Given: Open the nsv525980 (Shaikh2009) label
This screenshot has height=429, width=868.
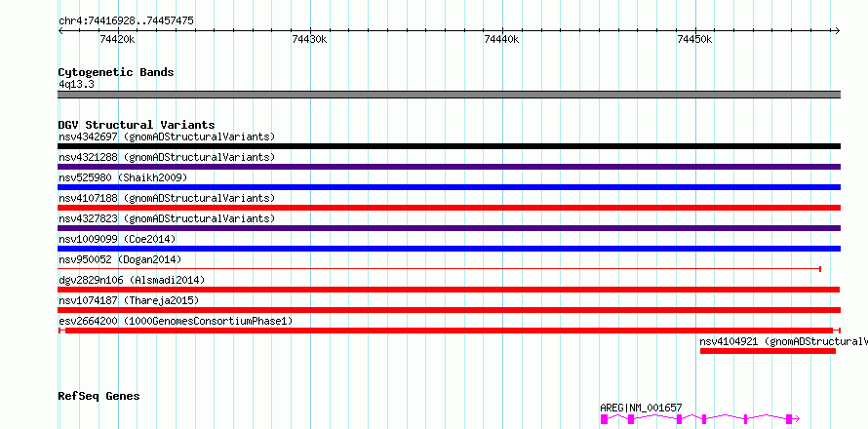Looking at the screenshot, I should 123,177.
